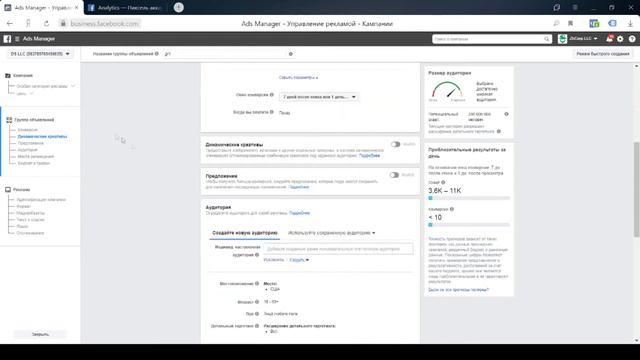Screen dimensions: 640x360
Task: Click the address bar search icon
Action: [556, 24]
